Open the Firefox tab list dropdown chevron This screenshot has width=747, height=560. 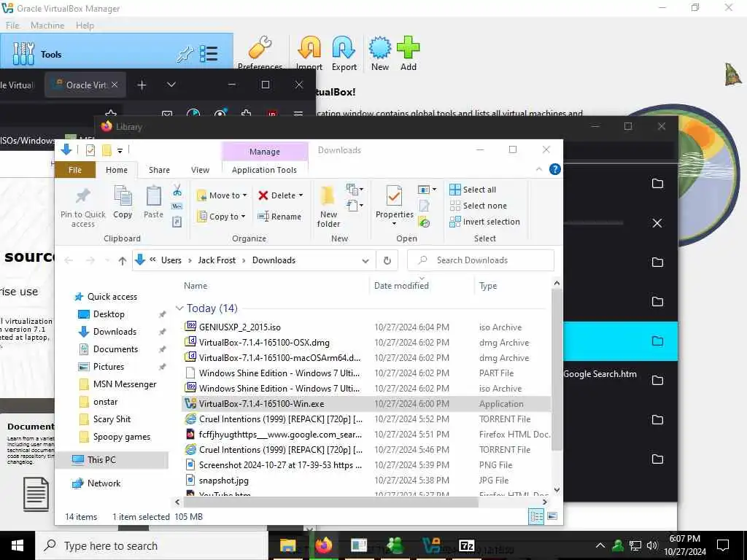pyautogui.click(x=171, y=85)
